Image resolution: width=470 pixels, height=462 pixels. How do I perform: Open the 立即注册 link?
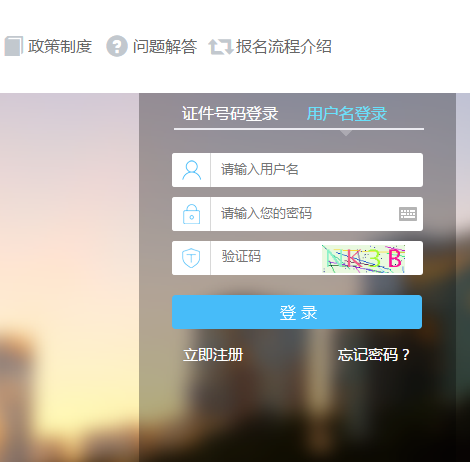click(x=213, y=355)
